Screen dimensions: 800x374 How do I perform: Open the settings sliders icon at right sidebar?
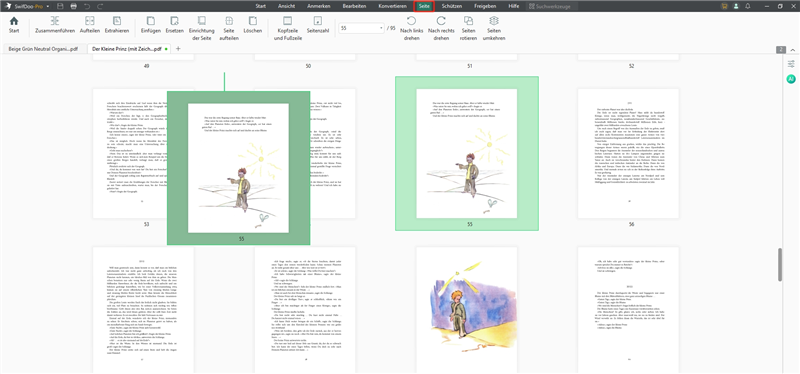point(791,64)
